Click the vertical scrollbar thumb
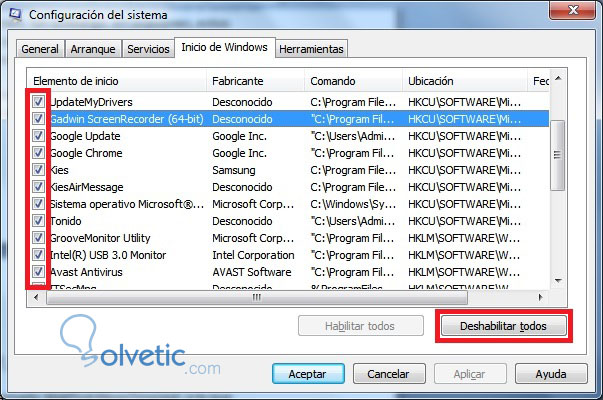Image resolution: width=603 pixels, height=400 pixels. coord(558,155)
